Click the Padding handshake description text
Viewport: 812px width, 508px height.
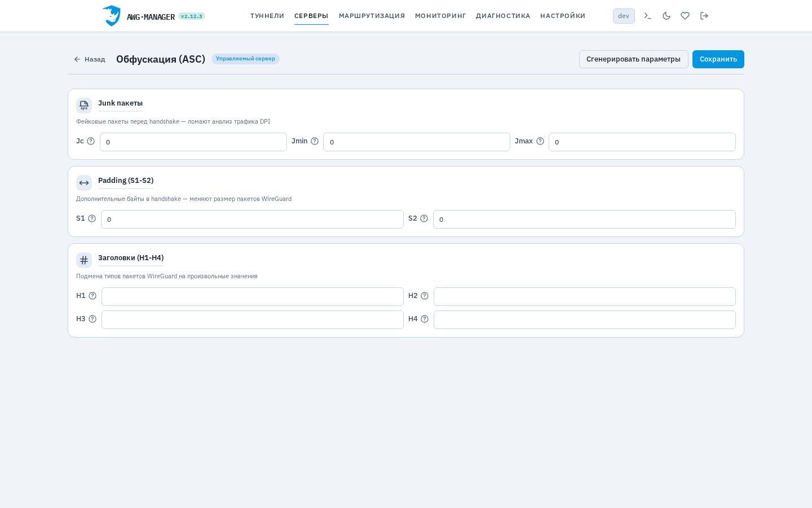(184, 199)
